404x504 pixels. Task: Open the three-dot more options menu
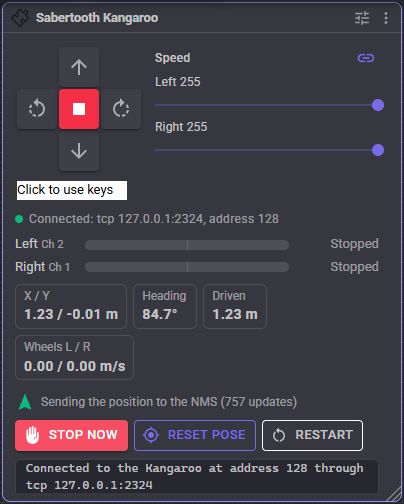(x=386, y=18)
